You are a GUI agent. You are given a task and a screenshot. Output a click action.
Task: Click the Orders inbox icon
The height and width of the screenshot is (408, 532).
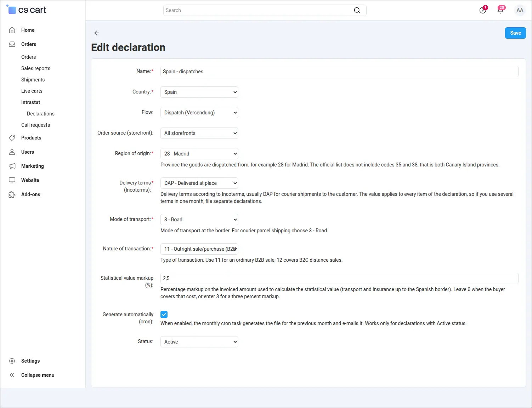click(12, 44)
